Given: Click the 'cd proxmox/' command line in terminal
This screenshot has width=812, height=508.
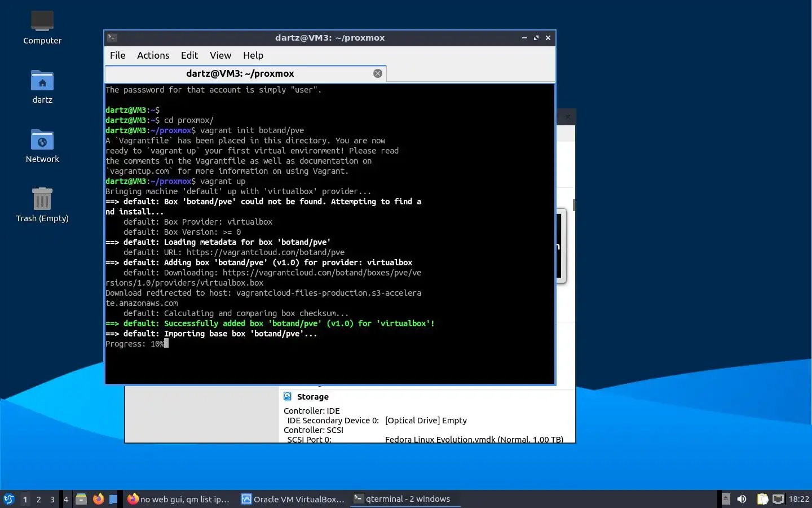Looking at the screenshot, I should pos(160,120).
